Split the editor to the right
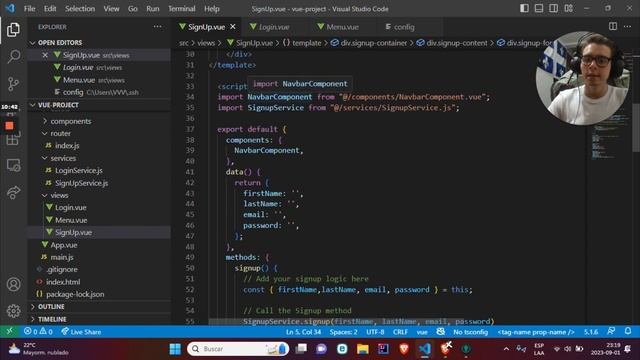640x360 pixels. [613, 27]
